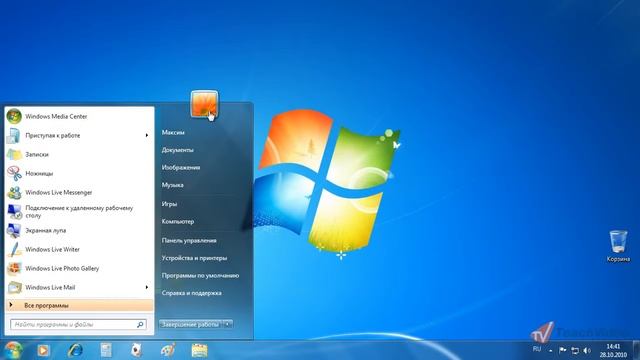Image resolution: width=640 pixels, height=360 pixels.
Task: Click the Приступая к работе icon
Action: coord(14,136)
